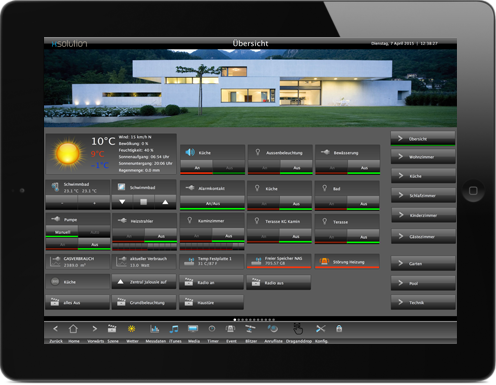Screen dimensions: 496x385
Task: Open Wohnzimmer room from side list
Action: (423, 157)
